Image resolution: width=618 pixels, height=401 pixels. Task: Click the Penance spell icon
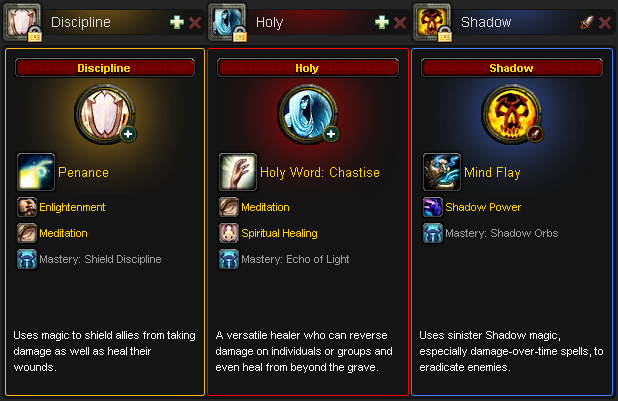click(36, 172)
